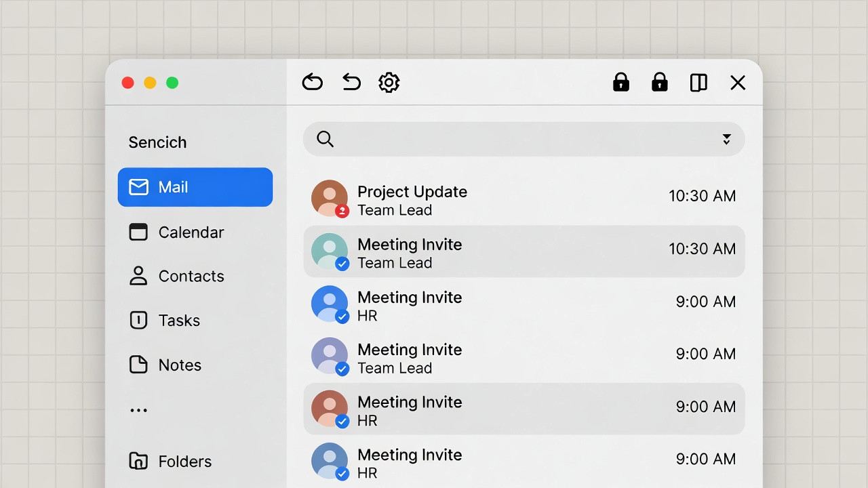Click the undo back arrow icon
The width and height of the screenshot is (868, 488).
(x=351, y=83)
